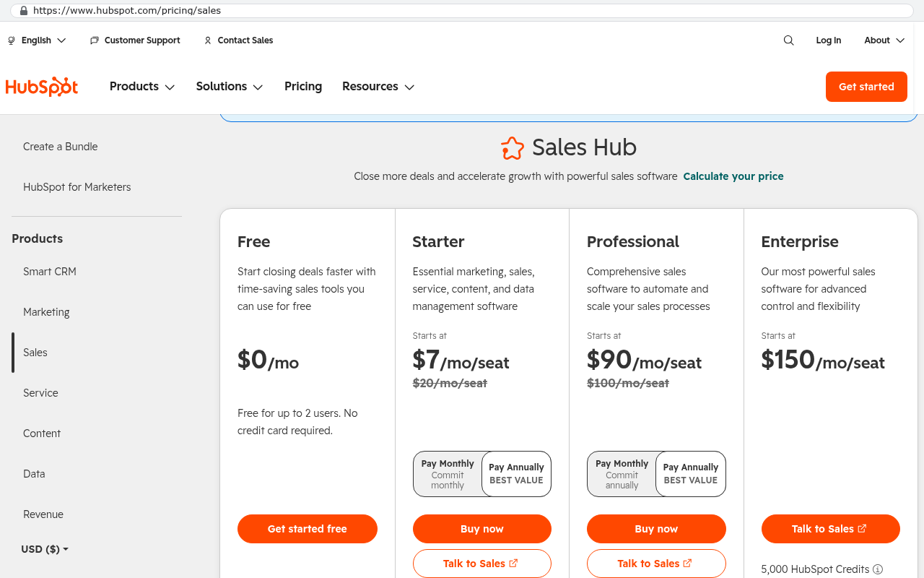The image size is (924, 578).
Task: Click Get started free button
Action: pos(308,529)
